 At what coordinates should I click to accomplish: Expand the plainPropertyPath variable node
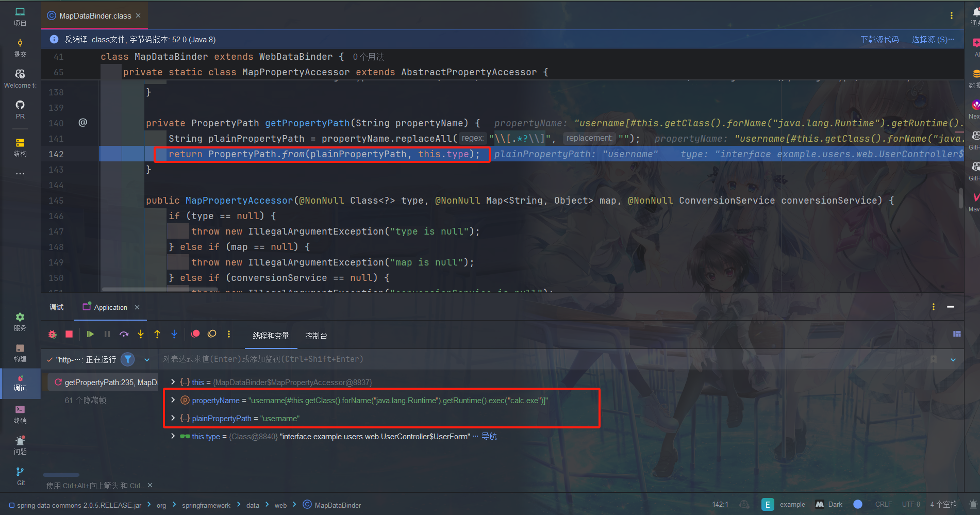[x=173, y=418]
